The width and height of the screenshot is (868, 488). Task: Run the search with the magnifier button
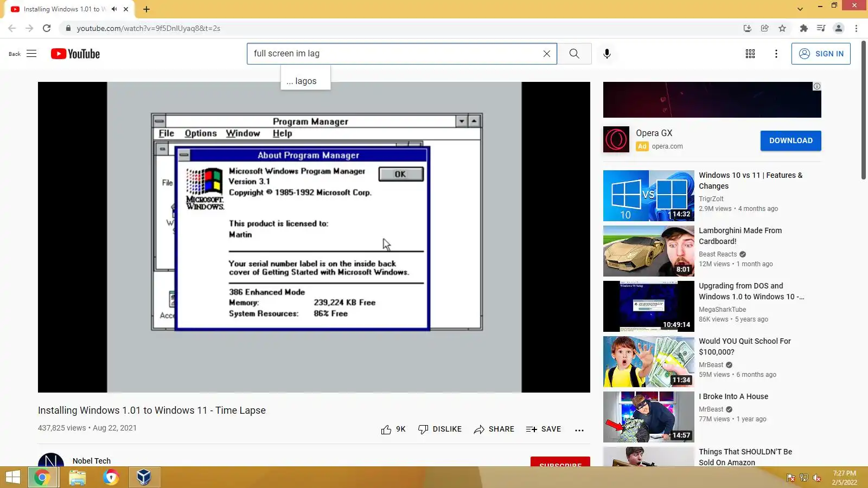tap(574, 54)
